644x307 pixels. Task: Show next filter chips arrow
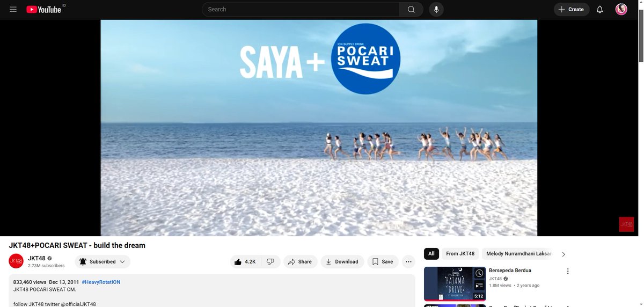(563, 254)
